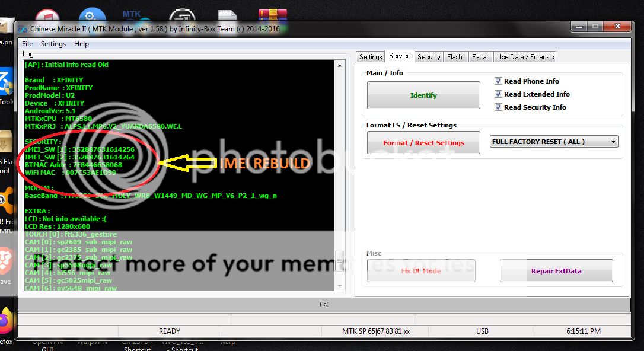
Task: Click the Chinese Miracle infinity logo icon
Action: click(23, 28)
